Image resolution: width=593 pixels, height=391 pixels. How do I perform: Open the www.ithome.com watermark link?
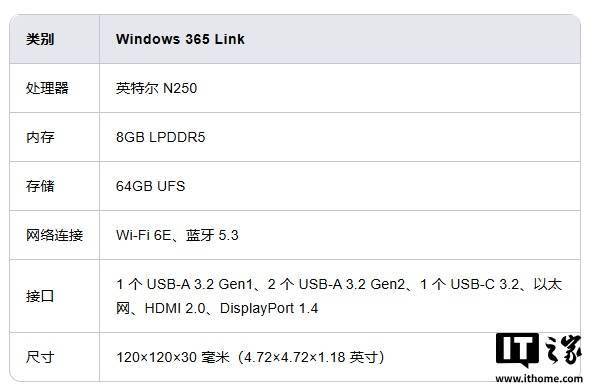pos(539,379)
